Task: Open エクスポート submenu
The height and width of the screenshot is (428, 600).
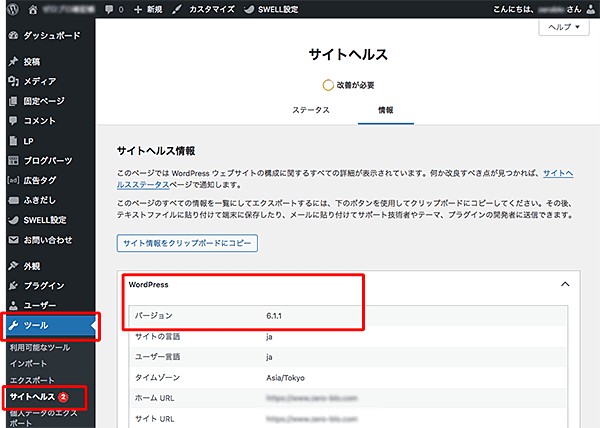Action: click(32, 380)
